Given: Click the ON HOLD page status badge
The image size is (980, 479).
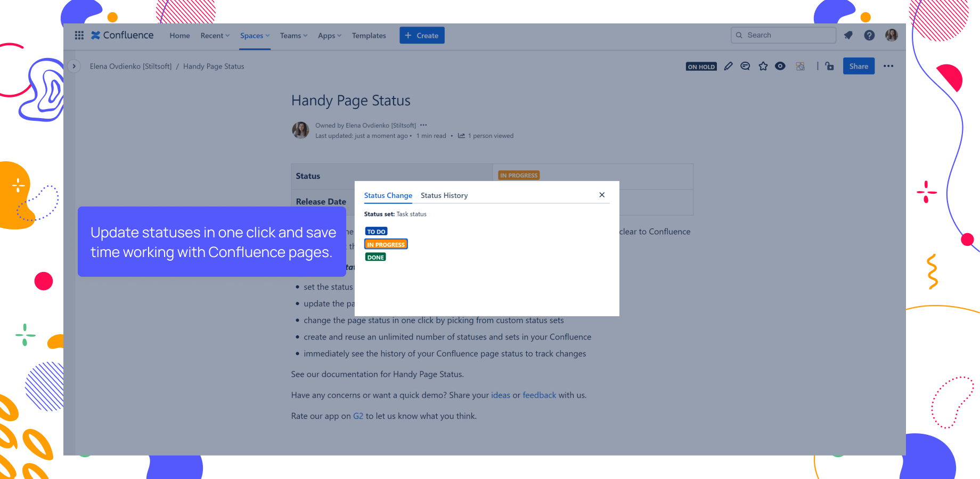Looking at the screenshot, I should (701, 67).
